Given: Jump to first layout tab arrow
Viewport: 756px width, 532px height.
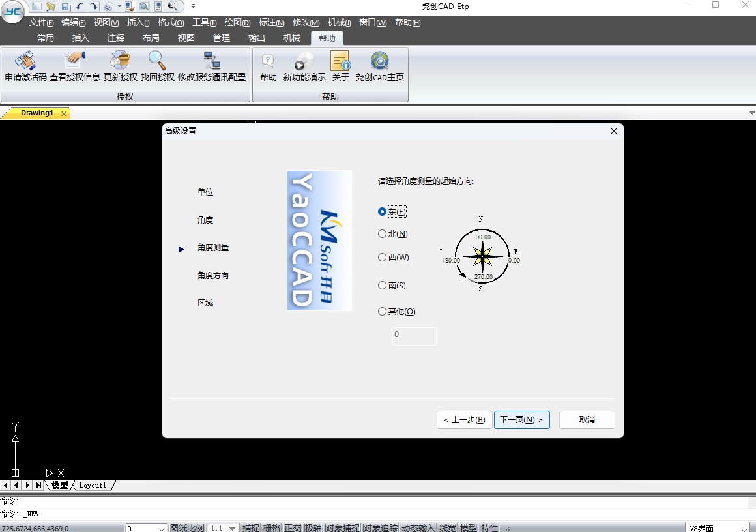Looking at the screenshot, I should click(5, 485).
